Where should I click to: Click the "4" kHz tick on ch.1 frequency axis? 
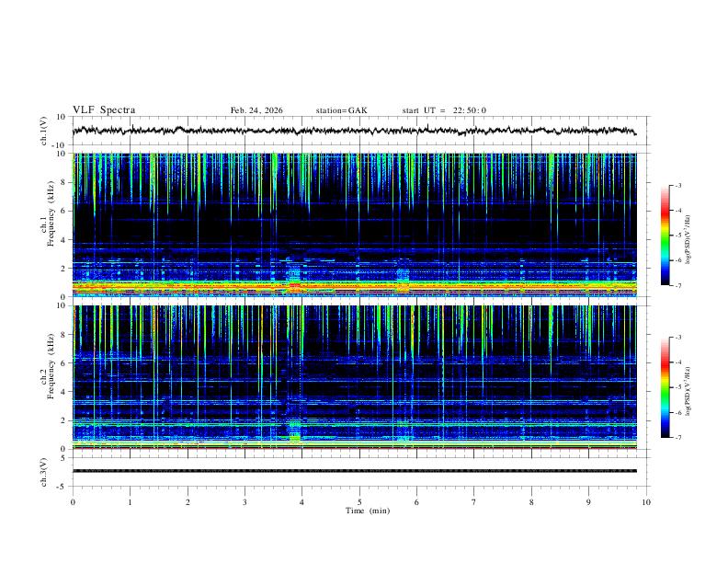click(64, 240)
